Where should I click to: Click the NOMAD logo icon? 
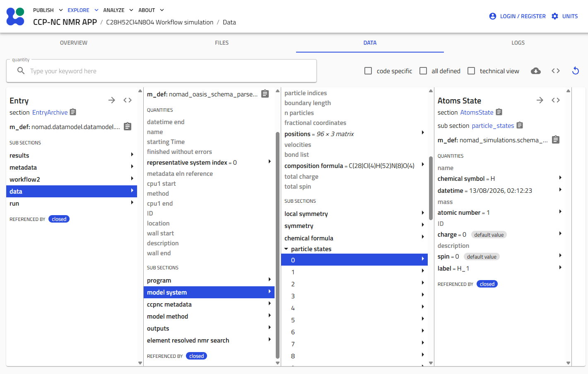pos(15,17)
